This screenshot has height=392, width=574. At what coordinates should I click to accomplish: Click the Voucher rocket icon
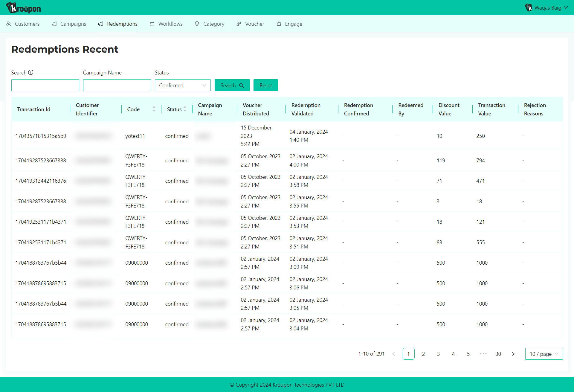239,24
